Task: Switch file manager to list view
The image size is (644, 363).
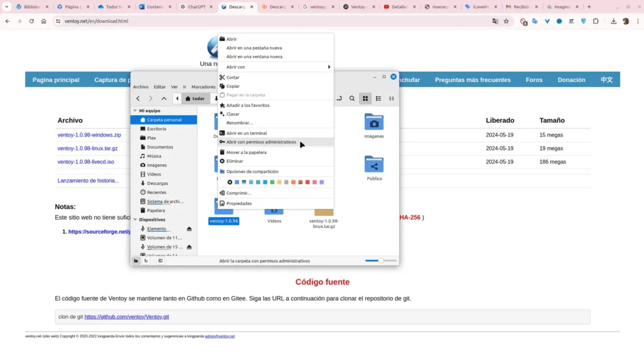Action: point(378,99)
